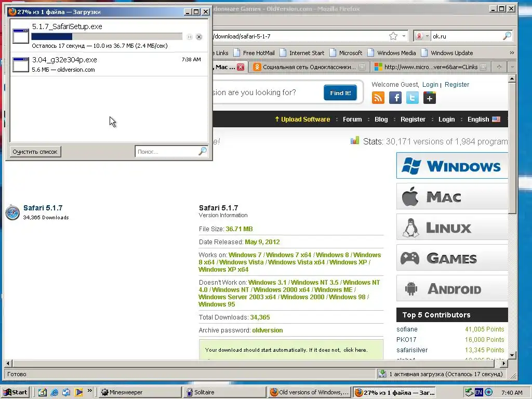Viewport: 532px width, 399px height.
Task: Click the Safari 5.1.7 title link
Action: (43, 208)
